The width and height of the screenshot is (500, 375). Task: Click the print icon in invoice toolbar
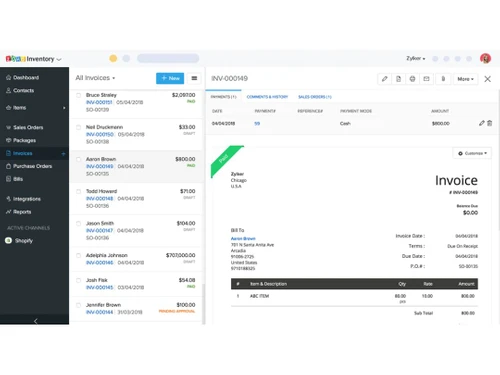point(412,79)
